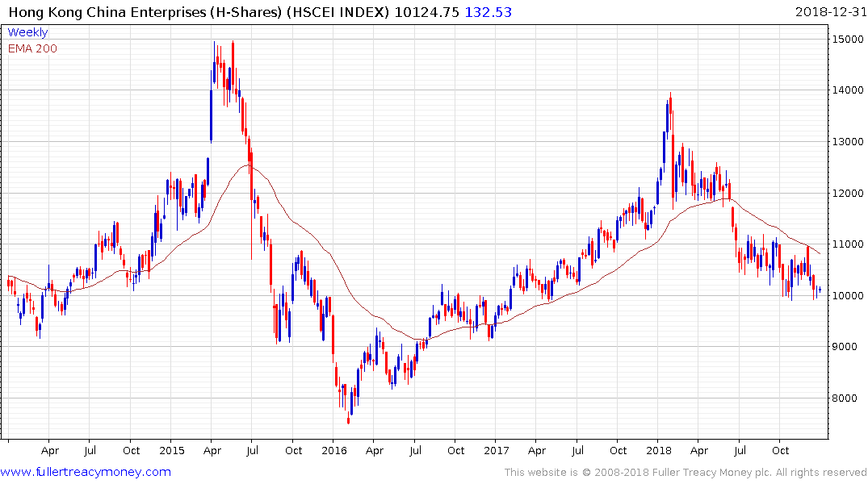Click the 14000 price axis label
Viewport: 868px width, 484px height.
click(846, 90)
